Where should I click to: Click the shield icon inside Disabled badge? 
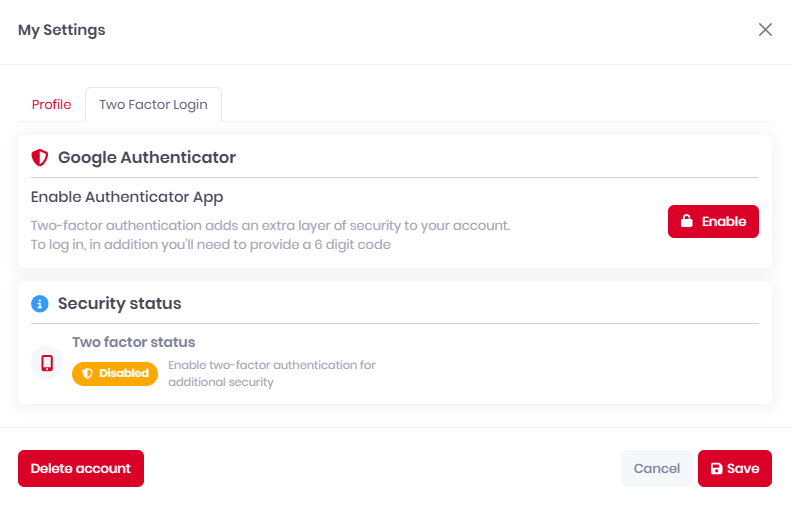coord(87,373)
